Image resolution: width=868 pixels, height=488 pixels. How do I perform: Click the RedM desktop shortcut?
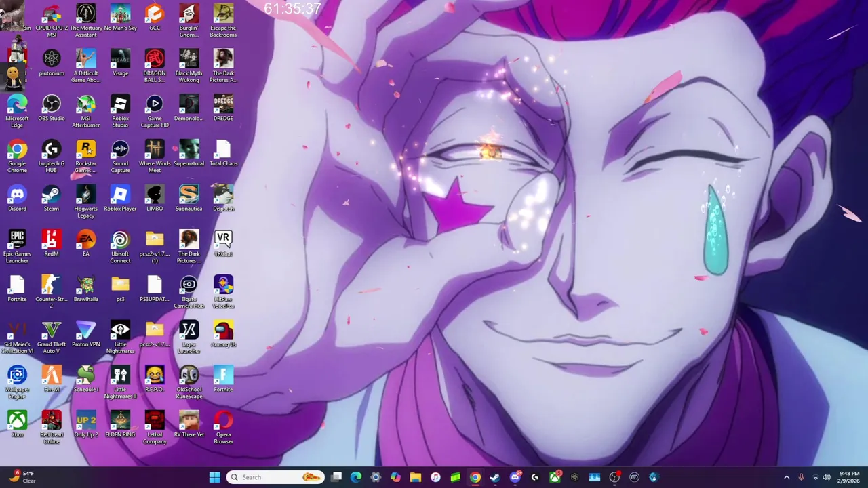point(52,244)
